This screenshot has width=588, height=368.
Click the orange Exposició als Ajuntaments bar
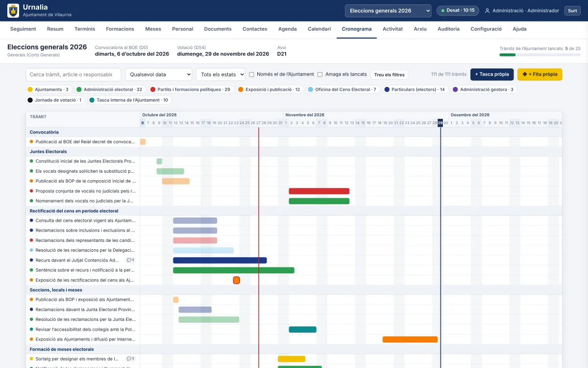click(x=410, y=340)
